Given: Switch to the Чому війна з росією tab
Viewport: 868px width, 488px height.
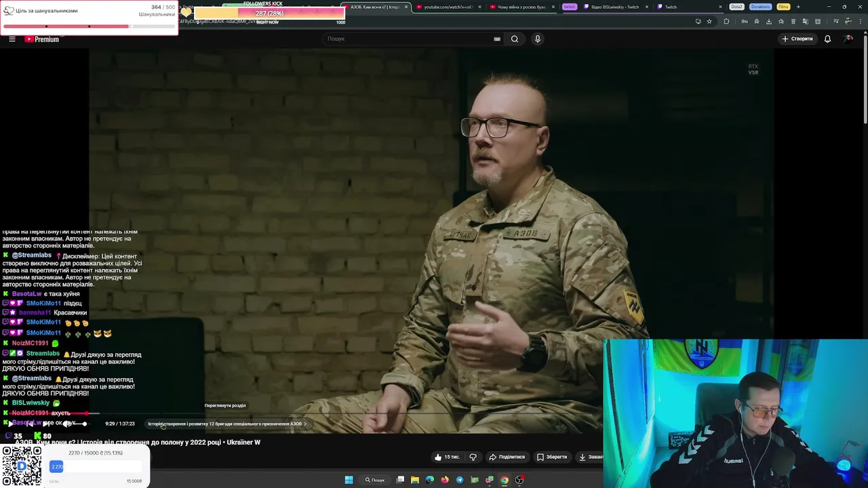Looking at the screenshot, I should [x=521, y=7].
